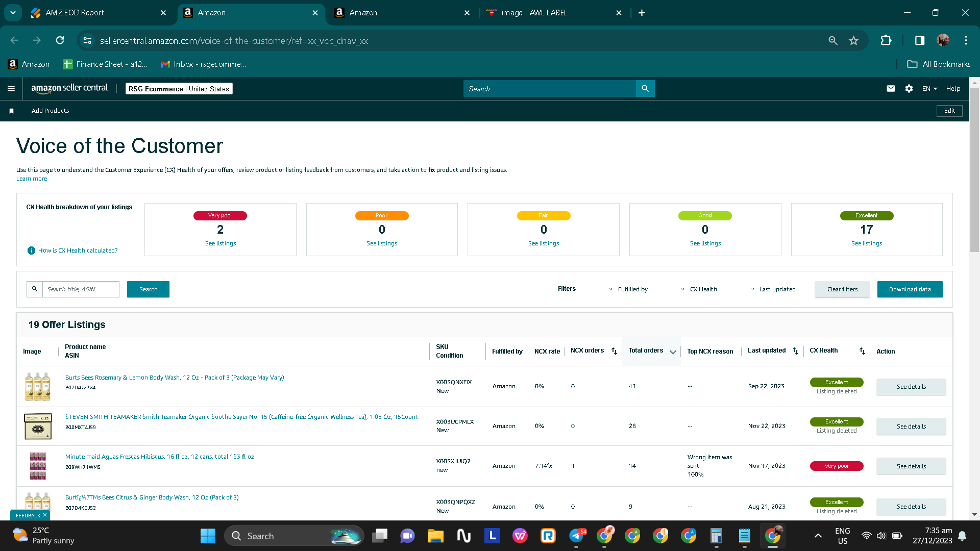Open Minute maid Aguas Frescas Hibiscus product link
The height and width of the screenshot is (551, 980).
[159, 457]
